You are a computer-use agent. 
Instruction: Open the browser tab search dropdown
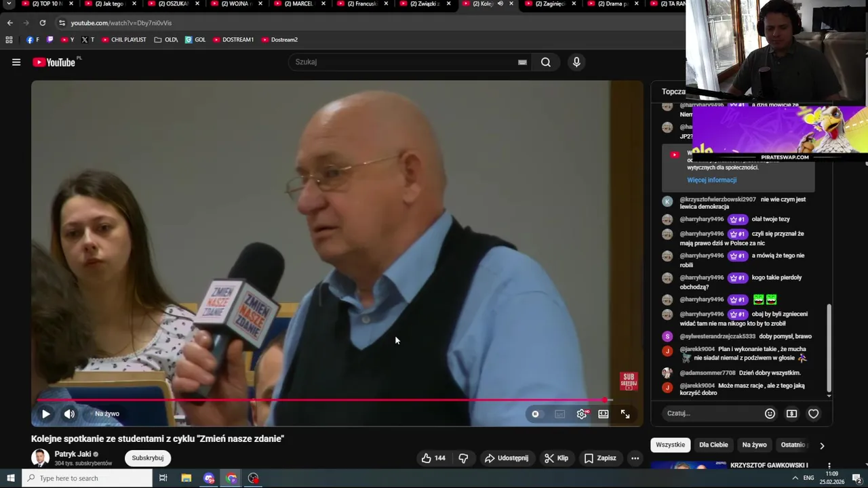coord(9,4)
